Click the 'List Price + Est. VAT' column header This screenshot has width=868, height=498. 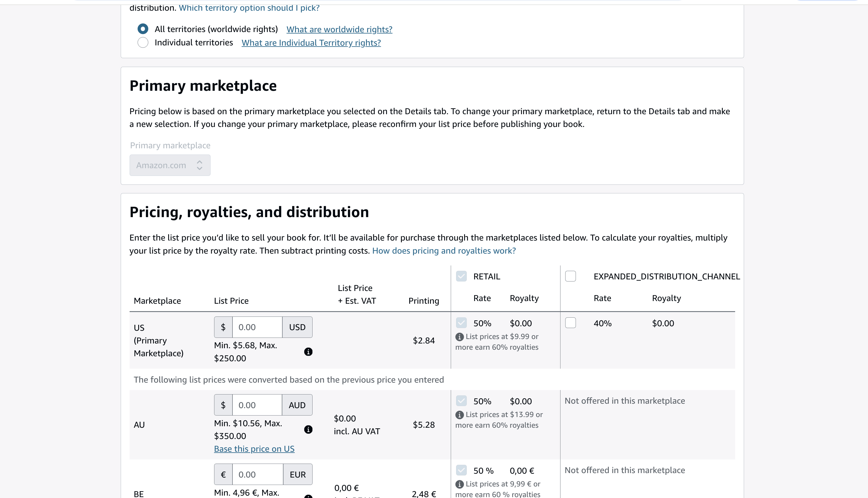[356, 294]
